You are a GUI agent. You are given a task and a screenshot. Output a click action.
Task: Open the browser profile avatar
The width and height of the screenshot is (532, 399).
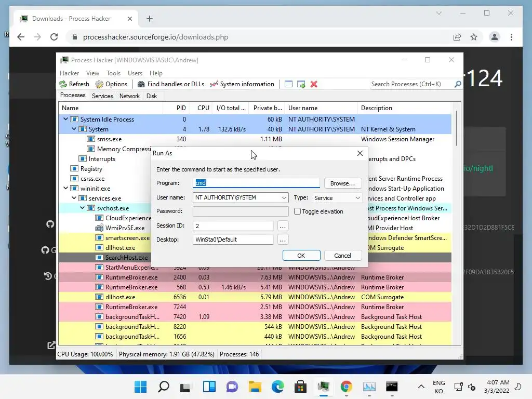495,37
